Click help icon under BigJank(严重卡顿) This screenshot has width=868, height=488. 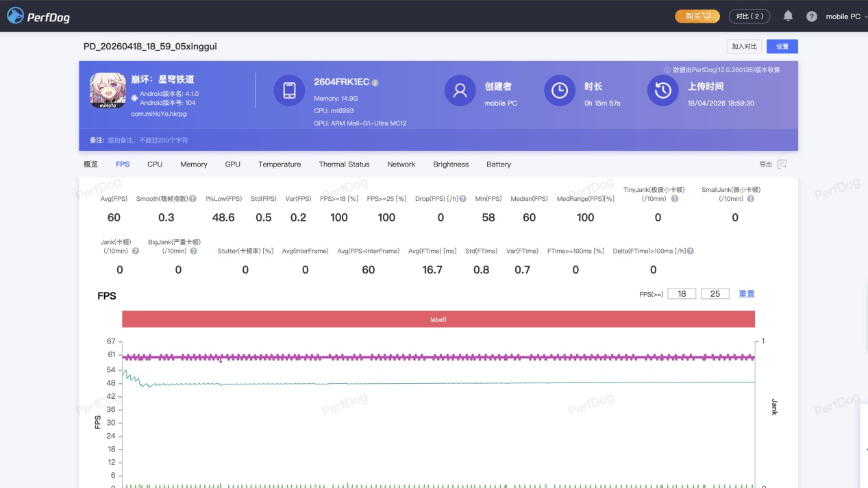[x=194, y=251]
